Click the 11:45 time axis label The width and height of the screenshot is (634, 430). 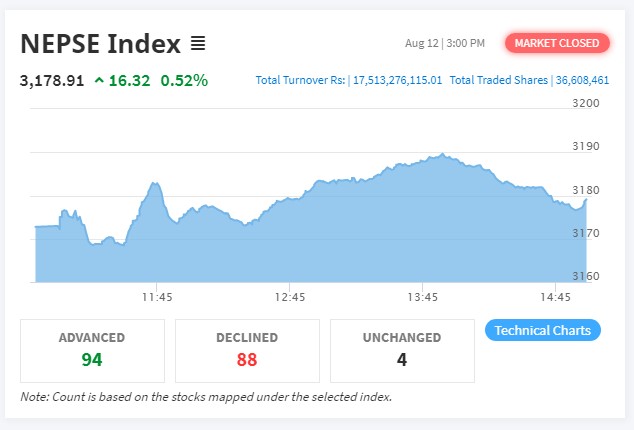[157, 297]
